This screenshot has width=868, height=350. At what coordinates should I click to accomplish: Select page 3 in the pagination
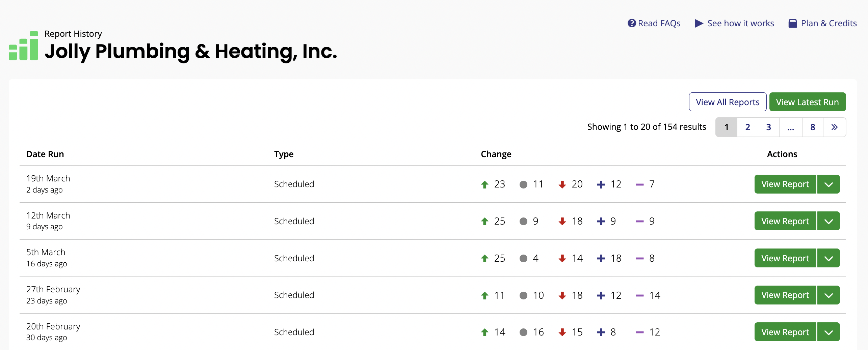768,127
